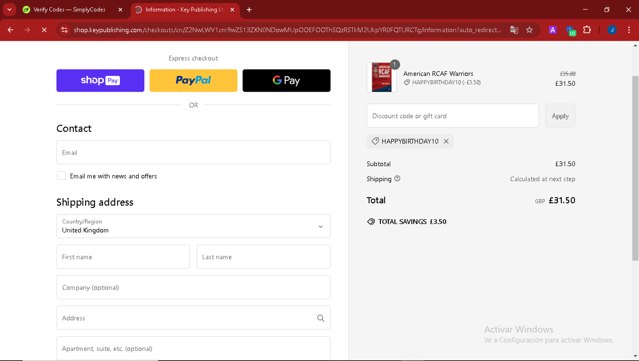Click the HAPPYBIRTHDAY10 tag icon
This screenshot has width=639, height=361.
coord(375,141)
